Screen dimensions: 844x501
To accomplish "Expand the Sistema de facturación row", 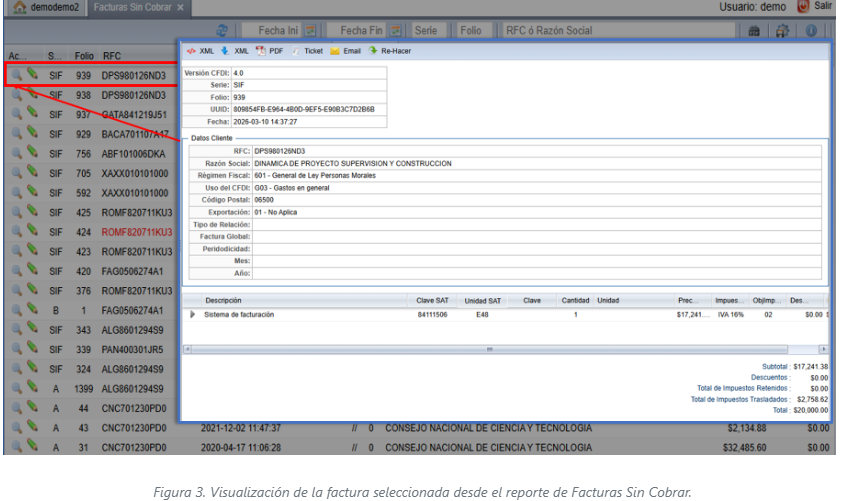I will (192, 314).
